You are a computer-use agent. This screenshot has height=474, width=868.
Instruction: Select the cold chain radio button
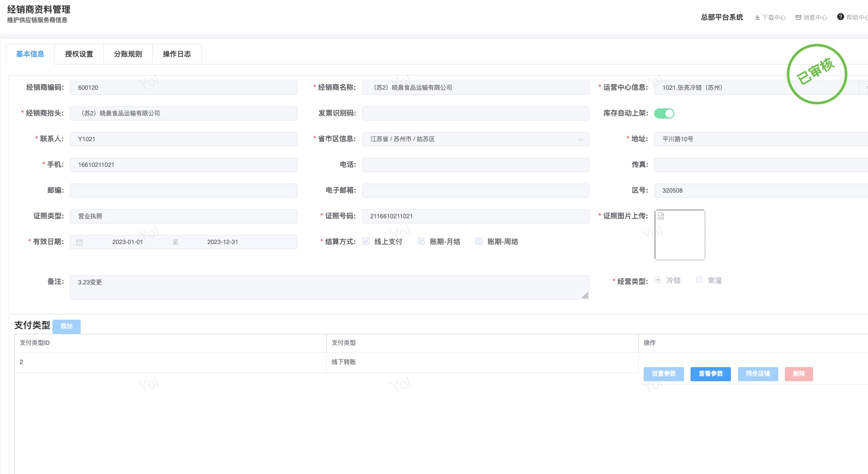(658, 280)
